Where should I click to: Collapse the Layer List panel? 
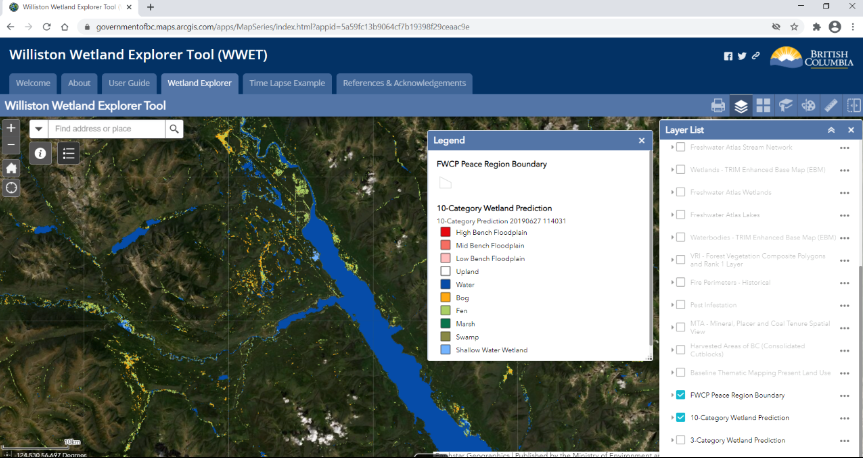coord(831,130)
